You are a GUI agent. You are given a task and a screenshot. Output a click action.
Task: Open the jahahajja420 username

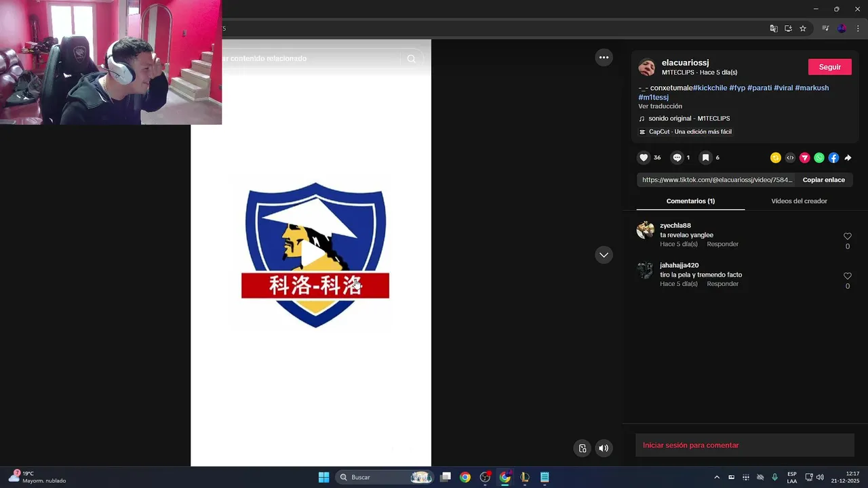(x=679, y=266)
